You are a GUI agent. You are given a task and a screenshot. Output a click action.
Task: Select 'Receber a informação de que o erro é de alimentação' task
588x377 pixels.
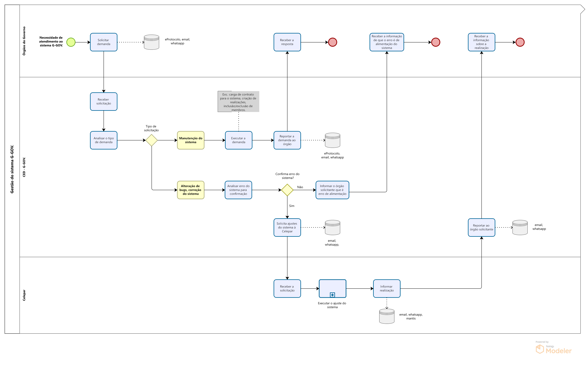[387, 42]
